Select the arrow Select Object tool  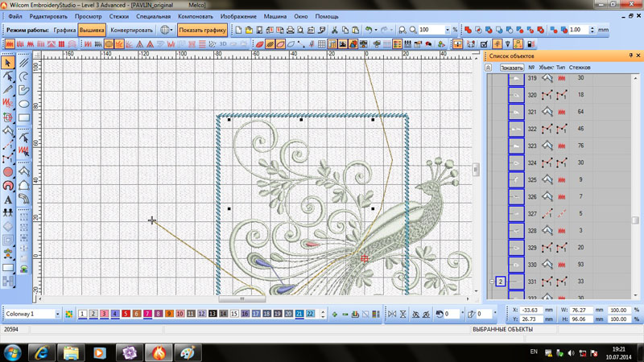8,62
